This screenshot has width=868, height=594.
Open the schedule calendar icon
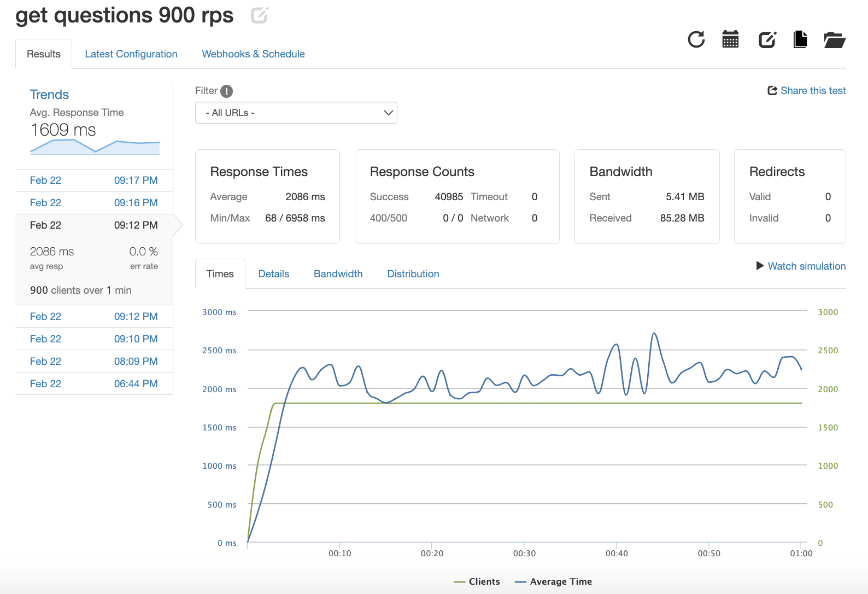coord(730,39)
